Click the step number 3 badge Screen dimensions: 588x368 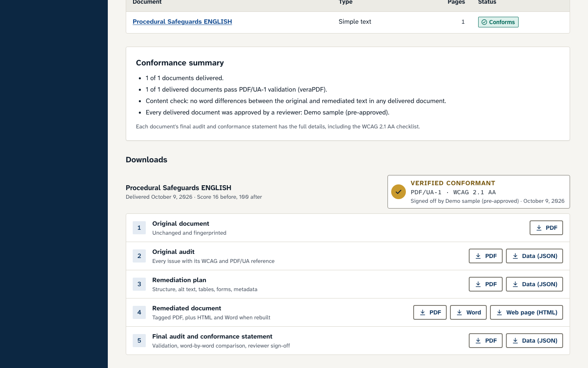click(x=139, y=284)
